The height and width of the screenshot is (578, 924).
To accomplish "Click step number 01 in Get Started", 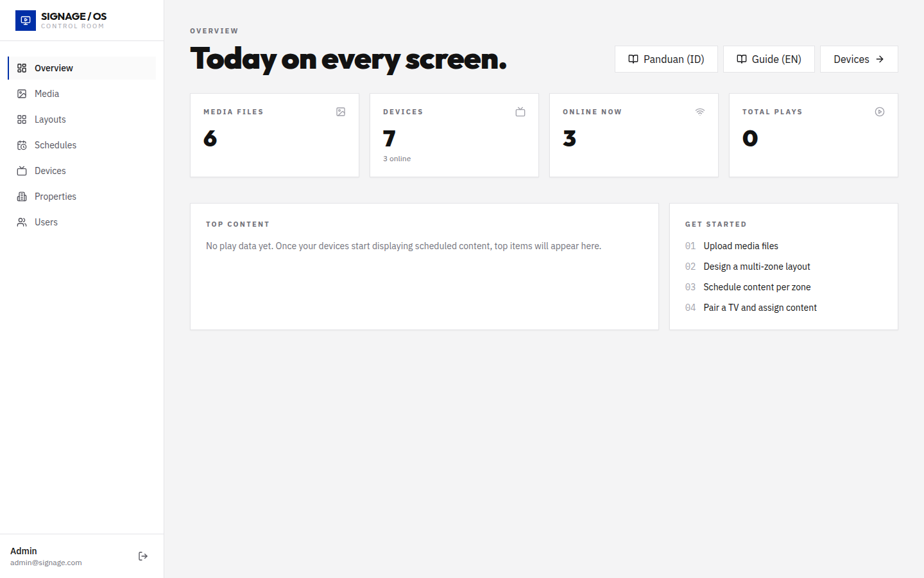I will 690,246.
